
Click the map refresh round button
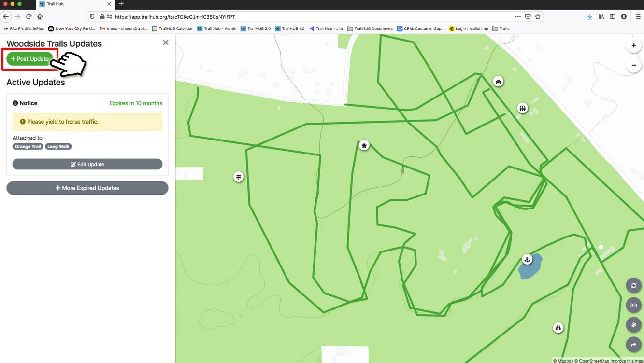(x=633, y=285)
